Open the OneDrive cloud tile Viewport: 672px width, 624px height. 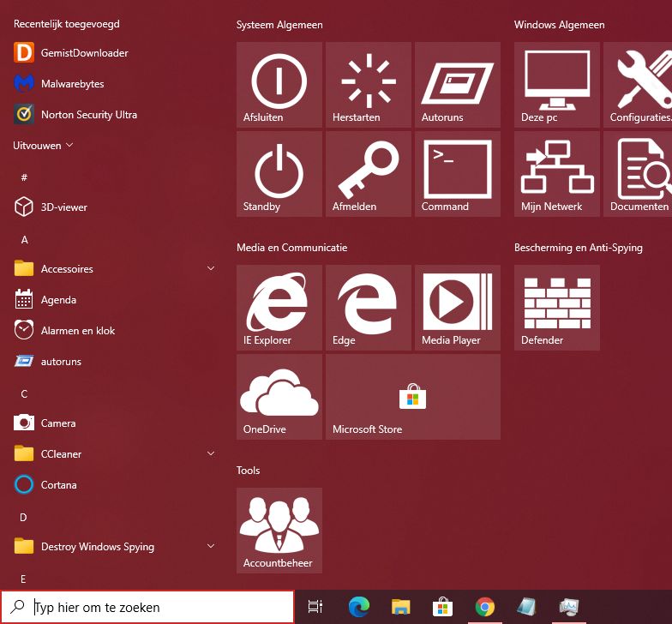(x=279, y=396)
